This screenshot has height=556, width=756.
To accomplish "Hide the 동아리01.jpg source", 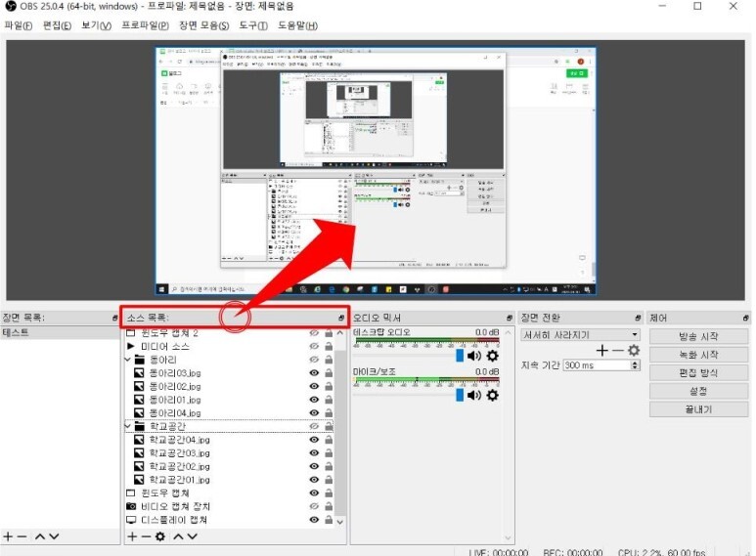I will click(x=314, y=400).
